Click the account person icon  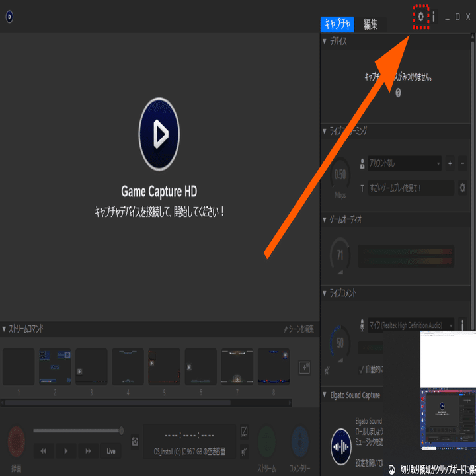(x=362, y=164)
